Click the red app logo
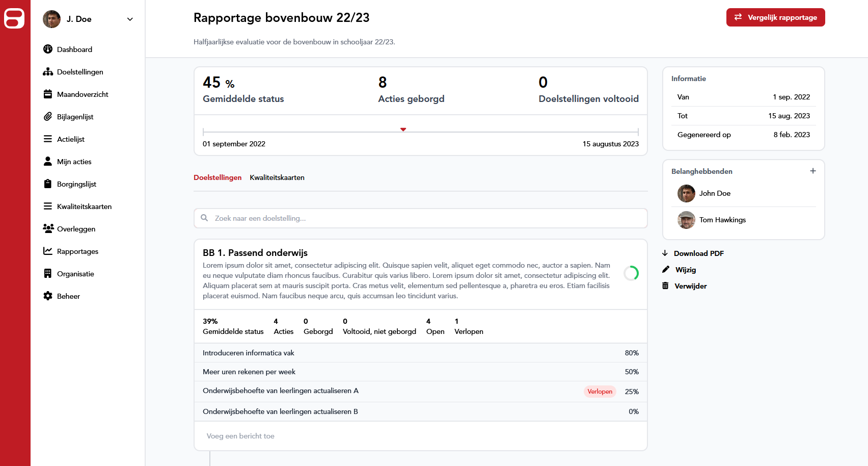The image size is (868, 466). pos(14,19)
